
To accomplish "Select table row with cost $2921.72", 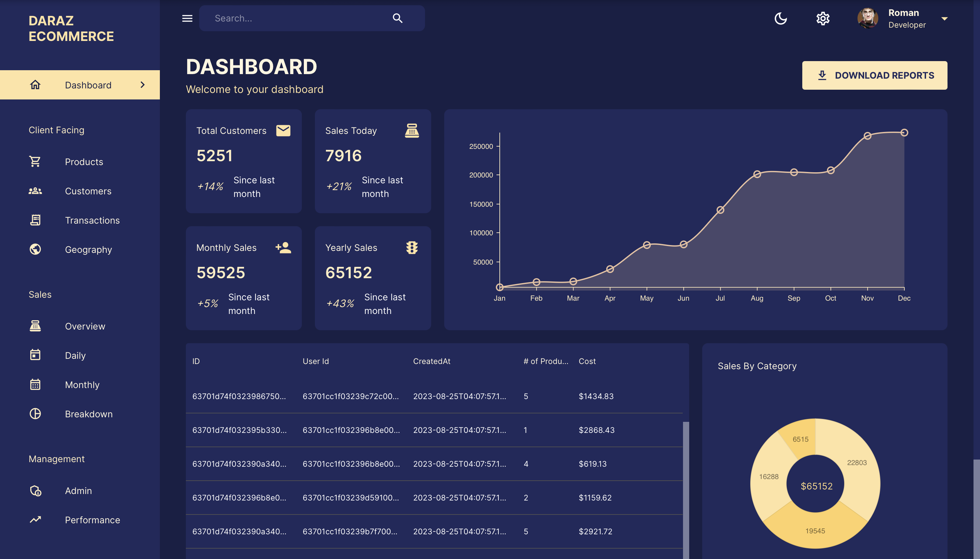I will (434, 531).
